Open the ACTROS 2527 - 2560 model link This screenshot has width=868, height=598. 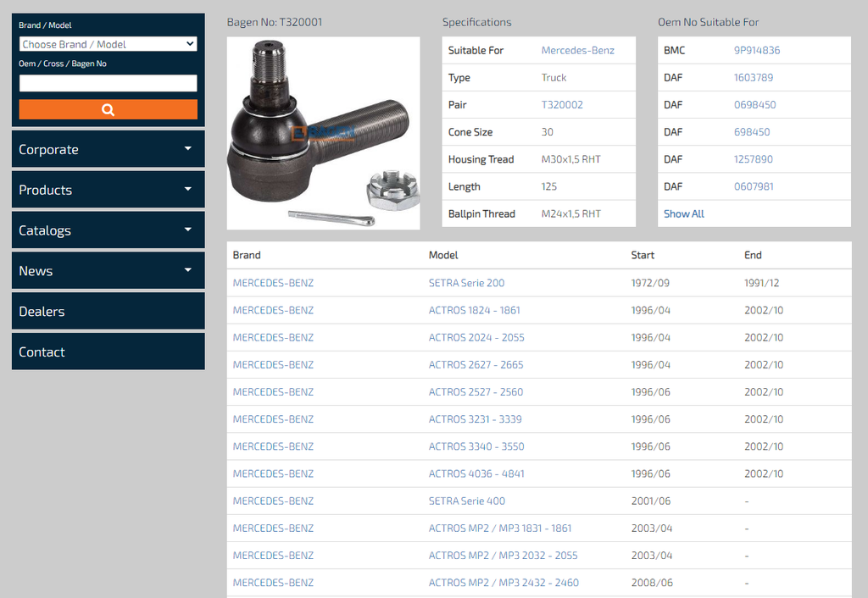(476, 391)
